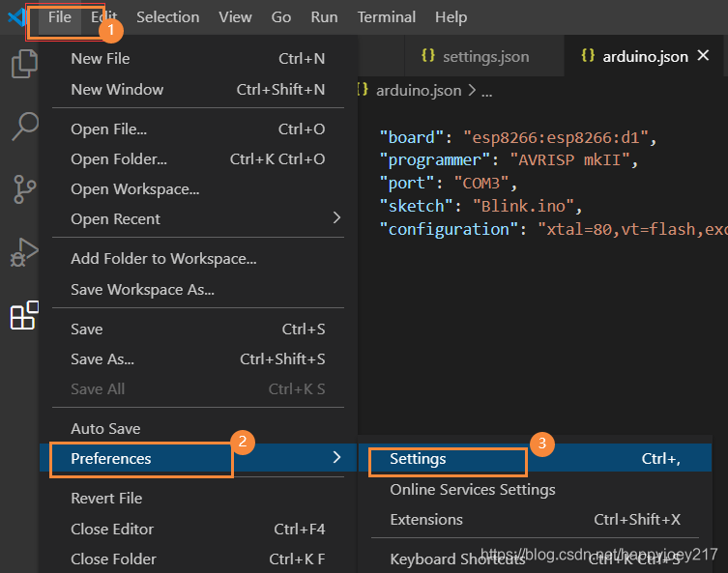Click arduino.json in the breadcrumb
Viewport: 728px width, 573px height.
[419, 91]
